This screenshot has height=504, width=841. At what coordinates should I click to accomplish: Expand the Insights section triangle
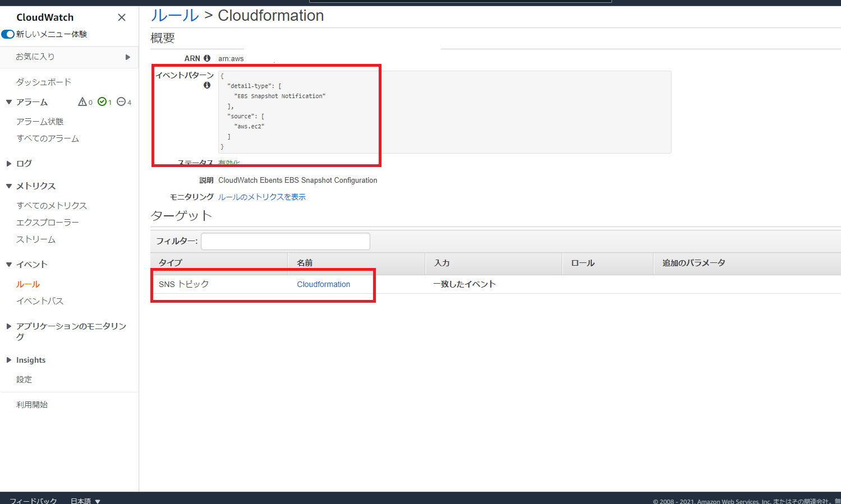(x=9, y=360)
